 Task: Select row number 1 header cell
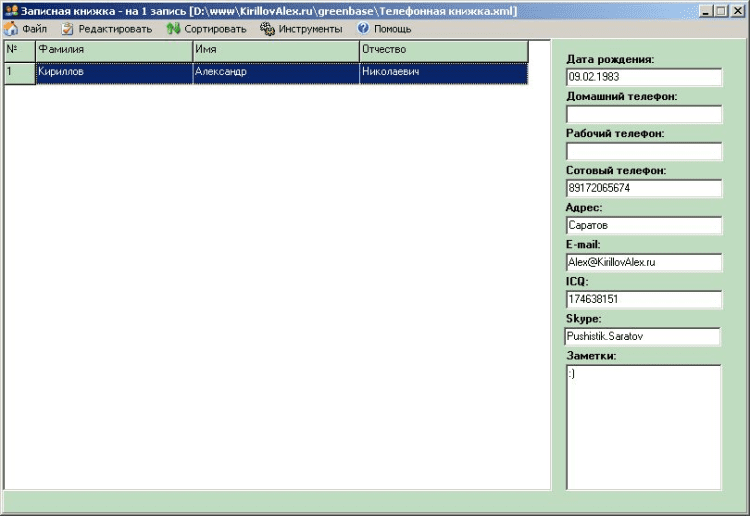click(20, 74)
